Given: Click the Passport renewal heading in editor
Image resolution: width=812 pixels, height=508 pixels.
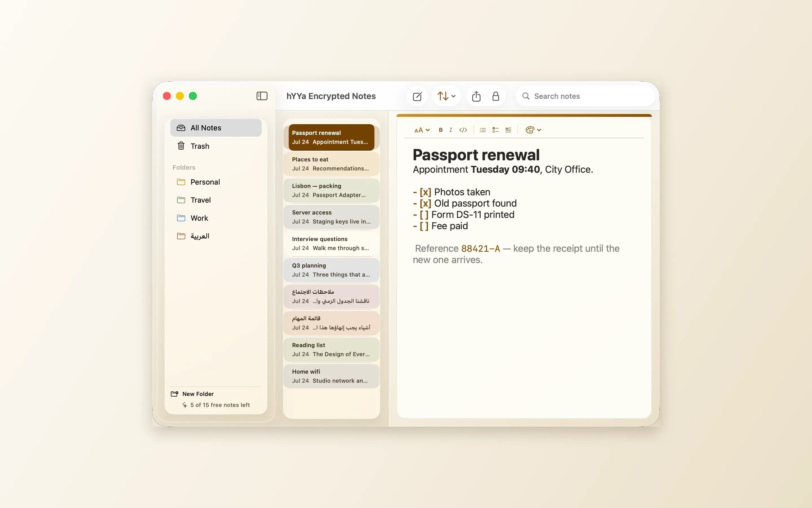Looking at the screenshot, I should point(476,155).
